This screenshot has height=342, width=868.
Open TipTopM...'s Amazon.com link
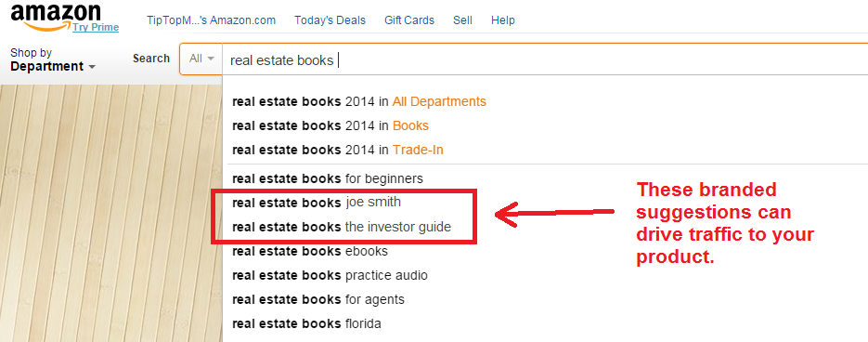(x=211, y=20)
